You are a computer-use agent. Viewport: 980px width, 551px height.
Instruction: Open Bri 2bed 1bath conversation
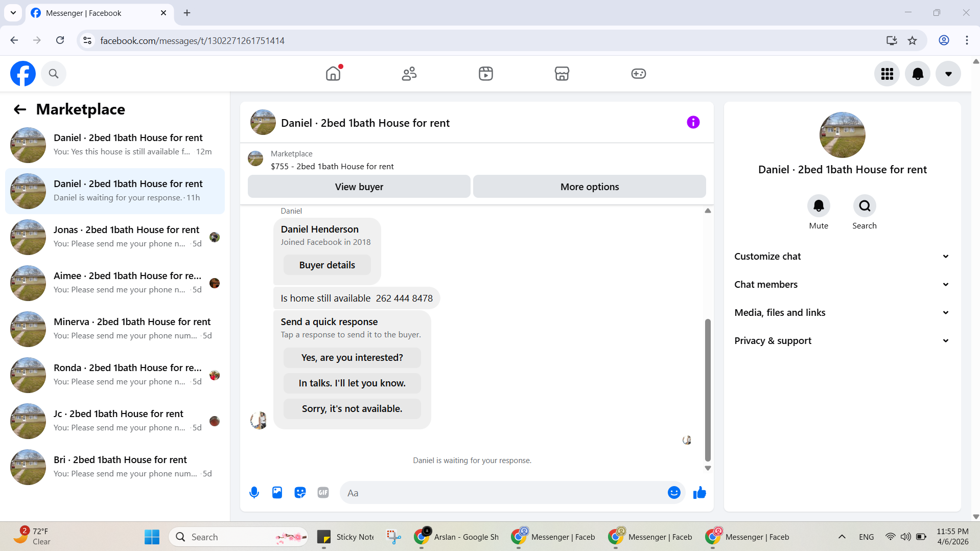click(x=115, y=467)
